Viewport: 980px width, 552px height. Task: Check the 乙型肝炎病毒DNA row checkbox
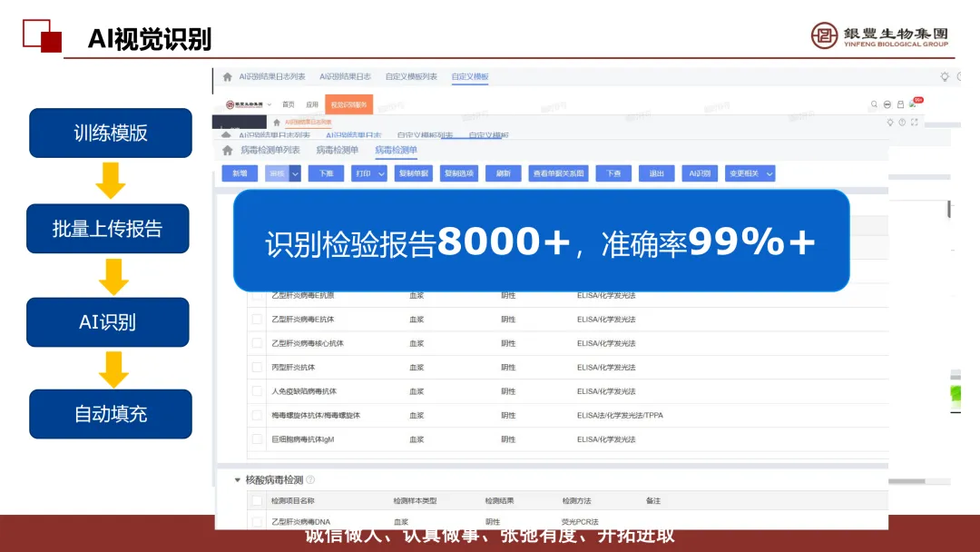257,521
